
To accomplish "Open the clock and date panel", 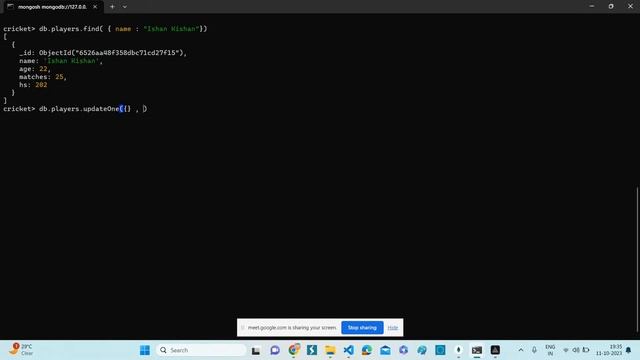I will tap(609, 350).
